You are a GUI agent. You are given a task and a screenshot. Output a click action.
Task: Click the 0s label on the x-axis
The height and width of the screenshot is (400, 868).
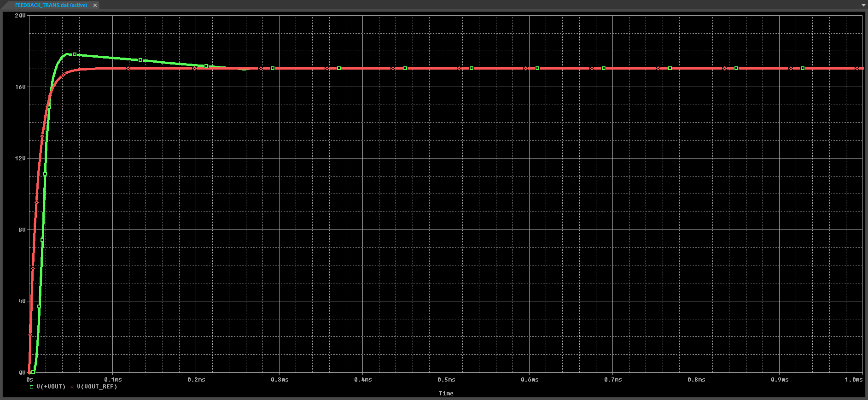click(29, 380)
